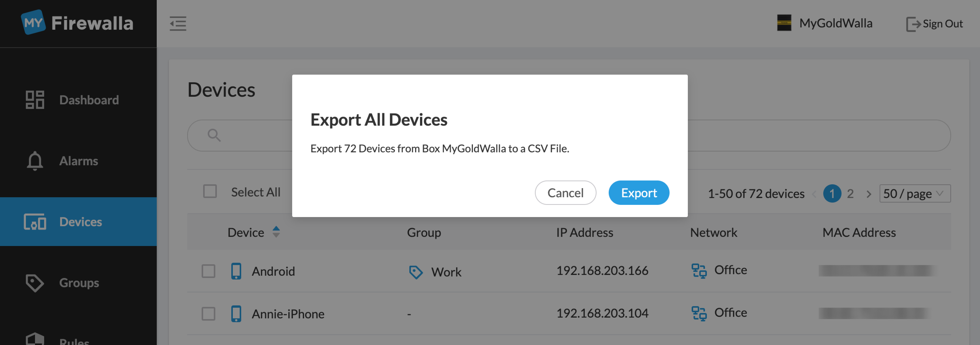Screen dimensions: 980x345
Task: Open the 50 / page dropdown
Action: tap(915, 193)
